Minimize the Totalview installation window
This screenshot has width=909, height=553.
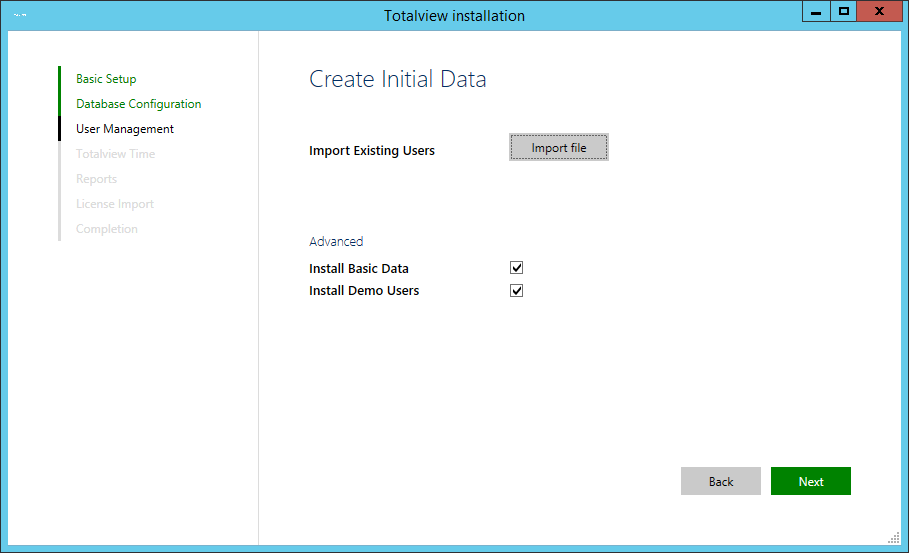[816, 12]
